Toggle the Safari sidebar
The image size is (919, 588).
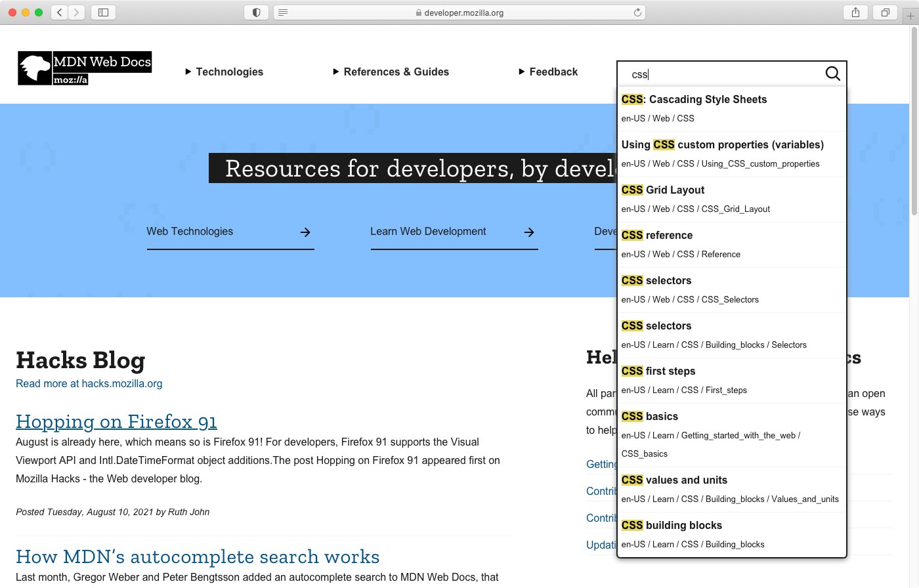click(x=103, y=12)
